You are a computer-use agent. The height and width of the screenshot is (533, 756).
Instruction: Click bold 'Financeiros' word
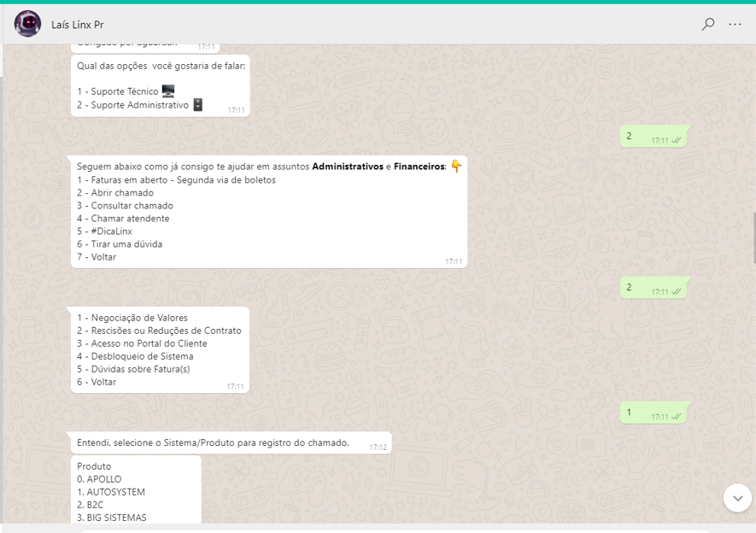click(x=419, y=167)
